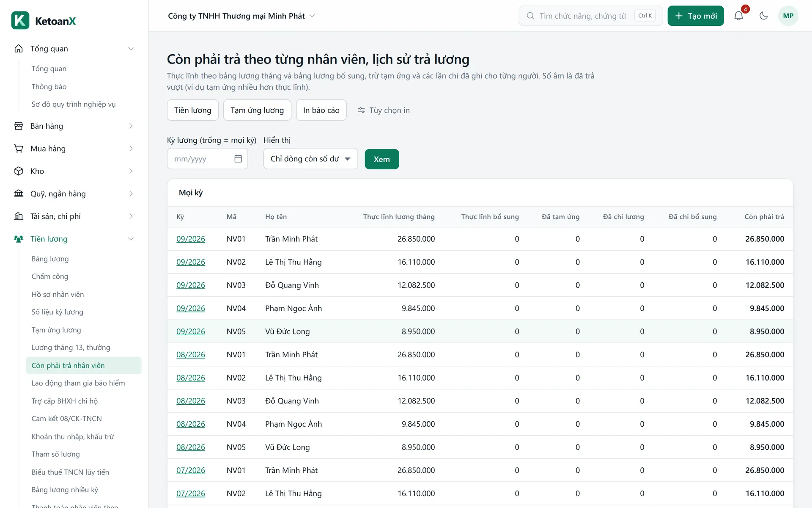Open 08/2026 link for Vũ Đức Long

(191, 447)
